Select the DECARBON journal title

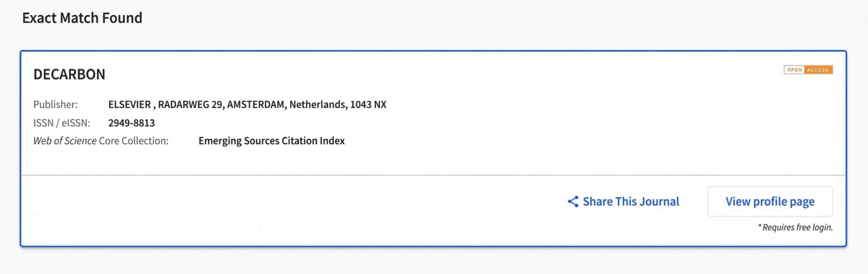click(69, 74)
